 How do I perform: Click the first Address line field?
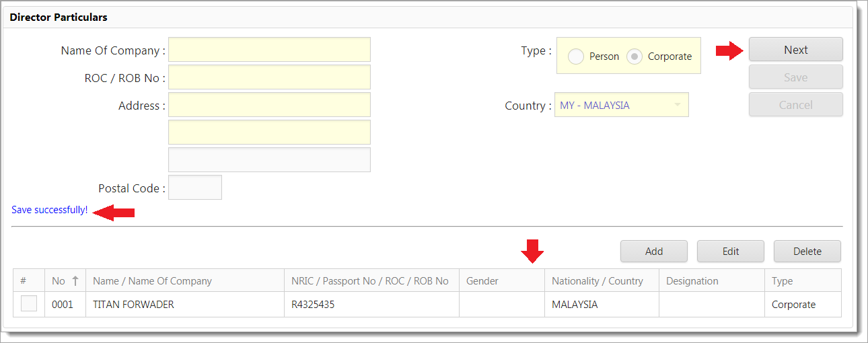(x=269, y=105)
